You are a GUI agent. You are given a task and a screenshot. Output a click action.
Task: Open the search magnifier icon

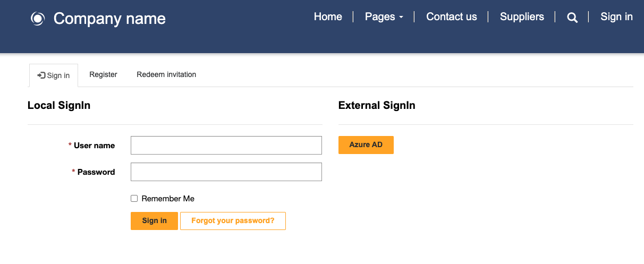[x=572, y=18]
